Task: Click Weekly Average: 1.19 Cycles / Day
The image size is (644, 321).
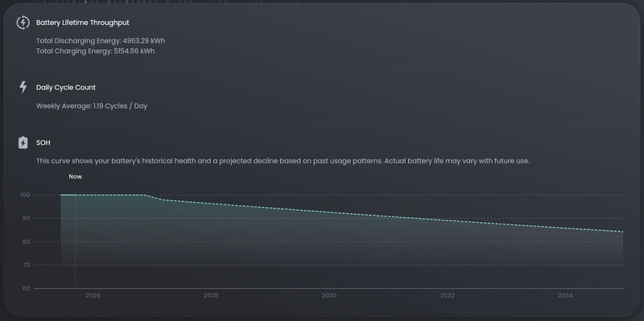Action: 92,106
